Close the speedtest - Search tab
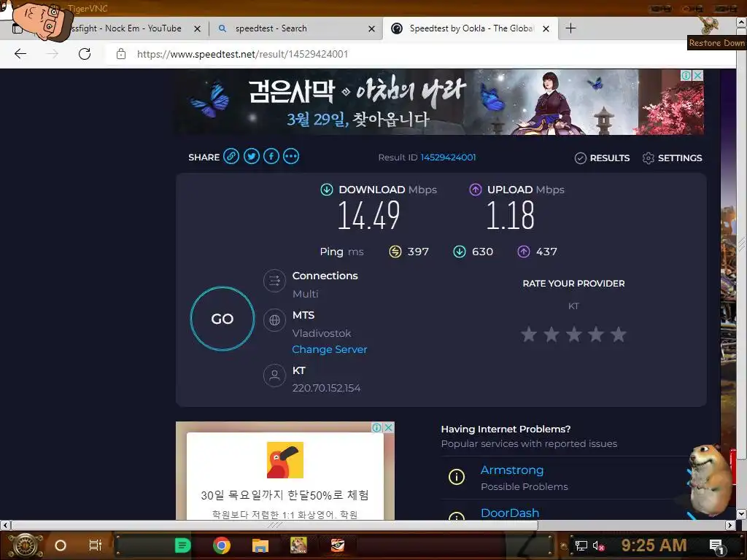 coord(371,29)
